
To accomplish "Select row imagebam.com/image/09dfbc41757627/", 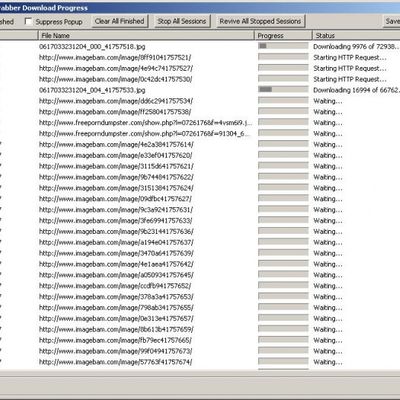I will coord(115,199).
